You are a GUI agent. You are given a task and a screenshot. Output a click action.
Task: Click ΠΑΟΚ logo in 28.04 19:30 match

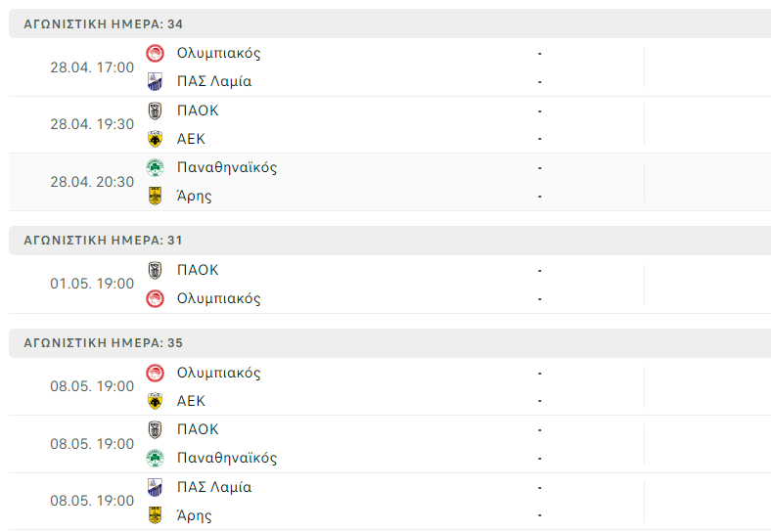coord(155,111)
